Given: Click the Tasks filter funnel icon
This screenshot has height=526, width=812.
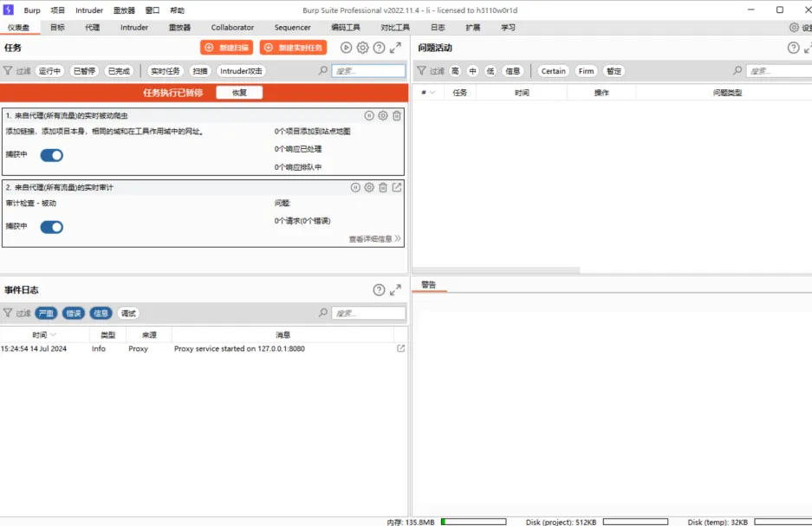Looking at the screenshot, I should [8, 70].
